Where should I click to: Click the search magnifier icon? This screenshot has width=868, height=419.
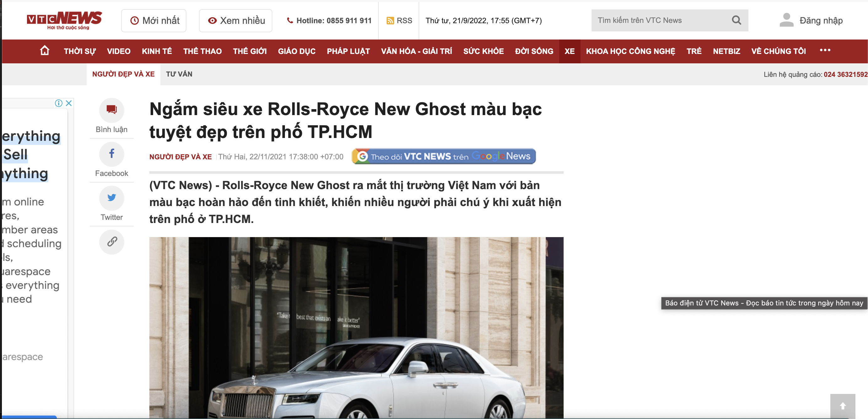click(736, 20)
